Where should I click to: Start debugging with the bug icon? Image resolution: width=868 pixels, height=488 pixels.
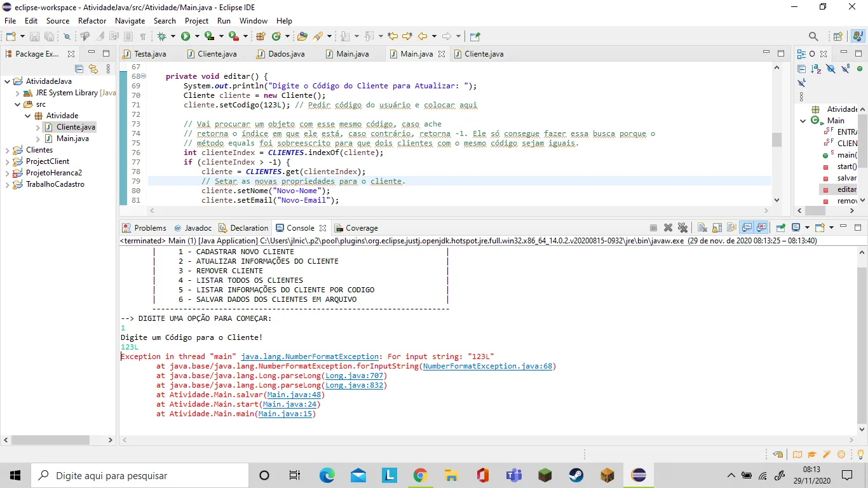coord(162,37)
